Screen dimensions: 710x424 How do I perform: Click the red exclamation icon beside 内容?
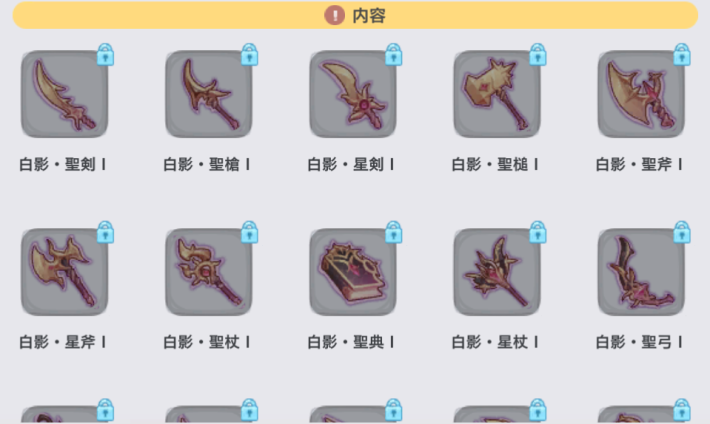(335, 15)
